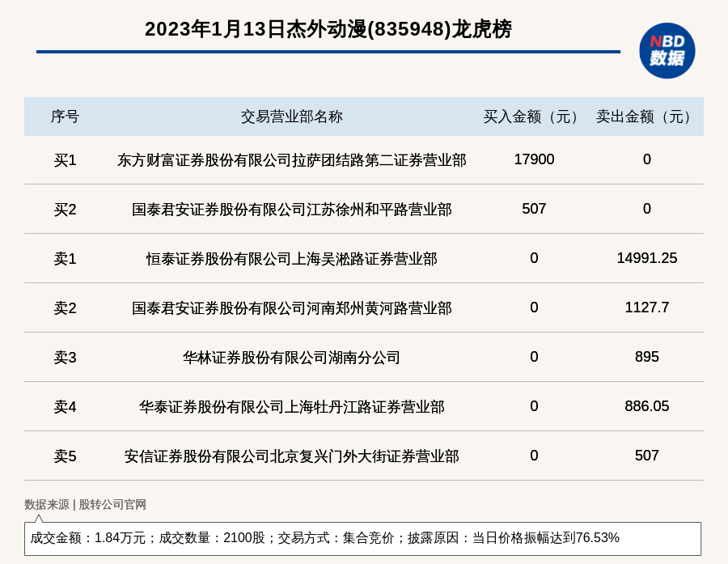
Task: Select the 买入金额（元） column header
Action: click(534, 117)
